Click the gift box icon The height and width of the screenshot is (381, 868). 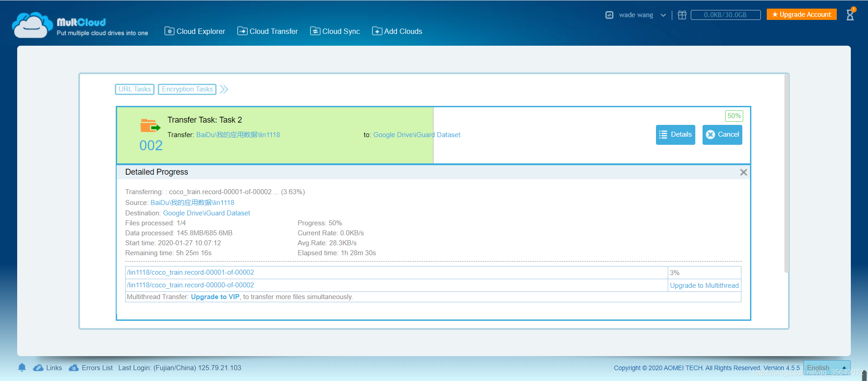pyautogui.click(x=682, y=15)
